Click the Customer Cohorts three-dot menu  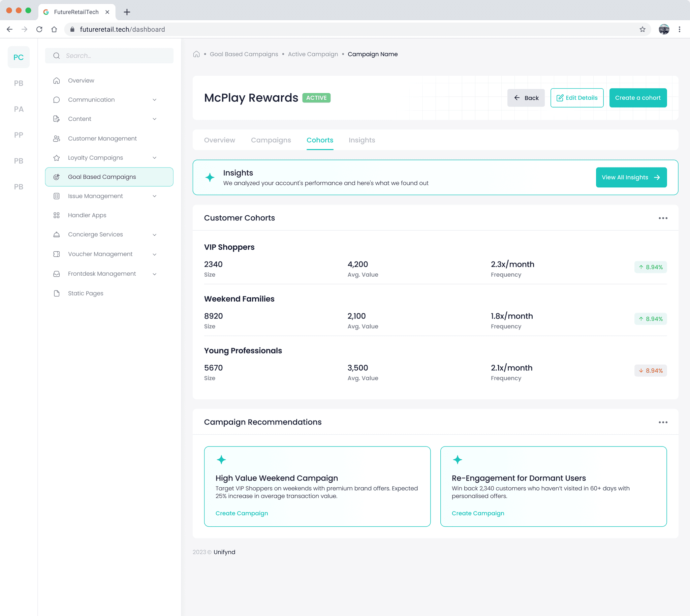pos(663,218)
